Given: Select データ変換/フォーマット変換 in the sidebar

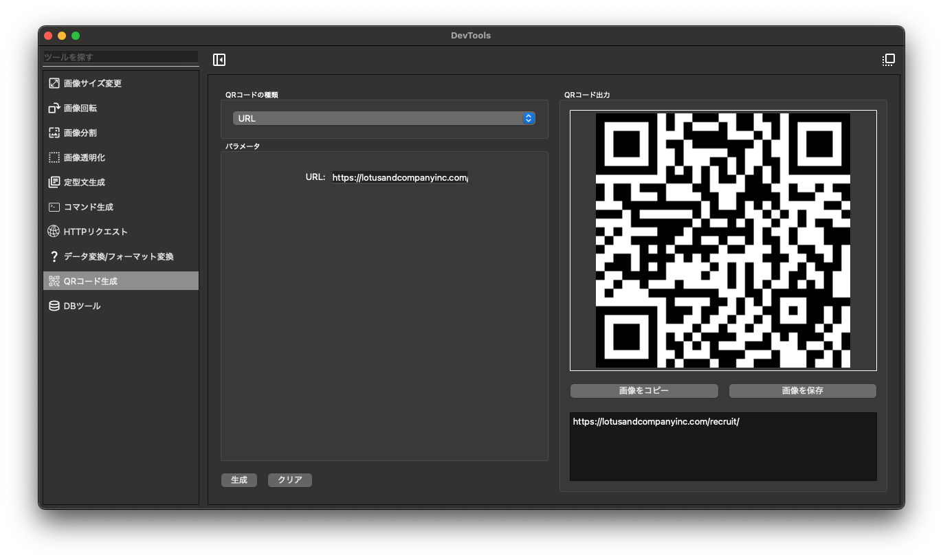Looking at the screenshot, I should coord(118,256).
